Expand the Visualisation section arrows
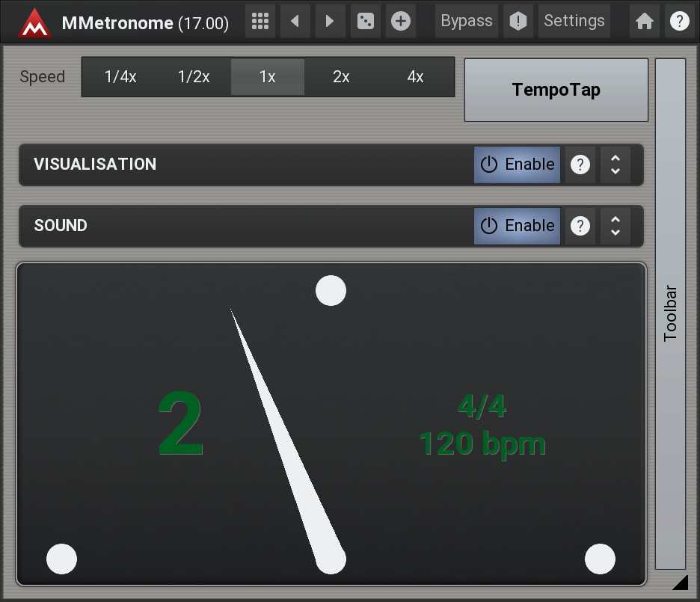 coord(615,165)
